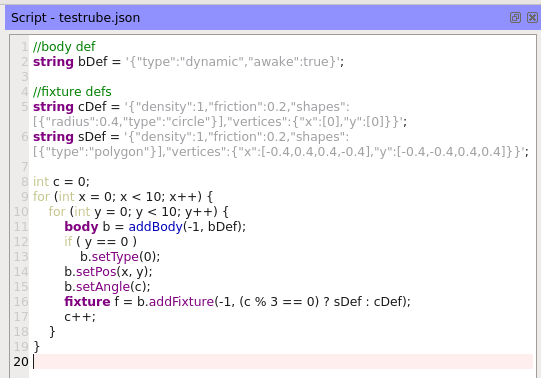Click 'c++;' on line 17
Viewport: 541px width, 378px height.
(80, 317)
